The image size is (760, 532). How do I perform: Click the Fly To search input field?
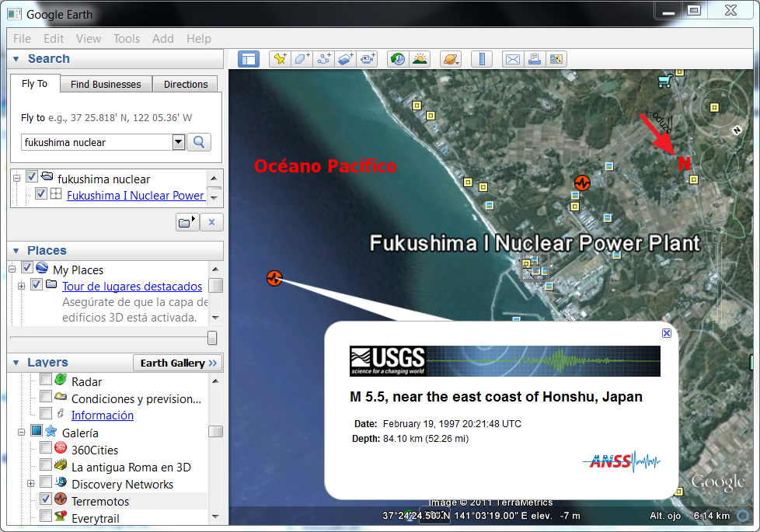(x=97, y=142)
